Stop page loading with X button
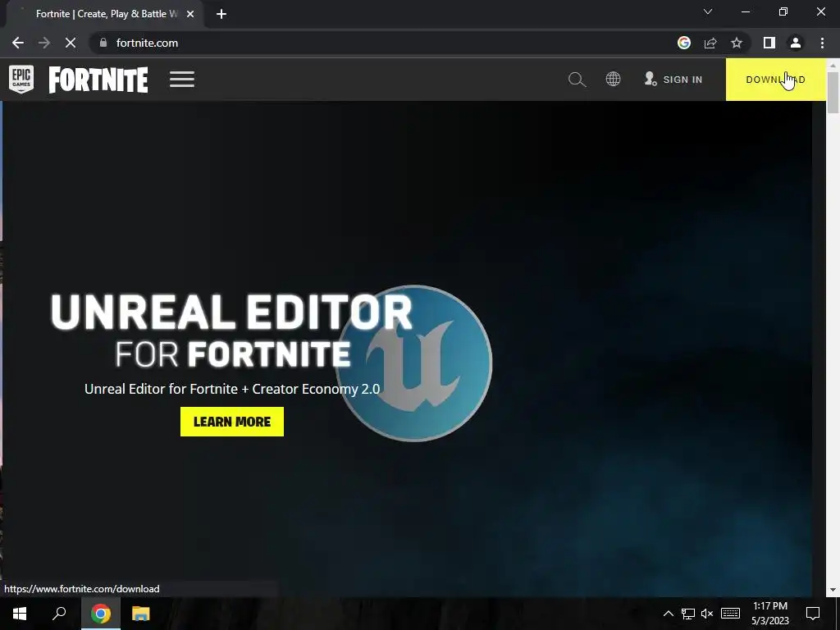The width and height of the screenshot is (840, 630). 71,43
